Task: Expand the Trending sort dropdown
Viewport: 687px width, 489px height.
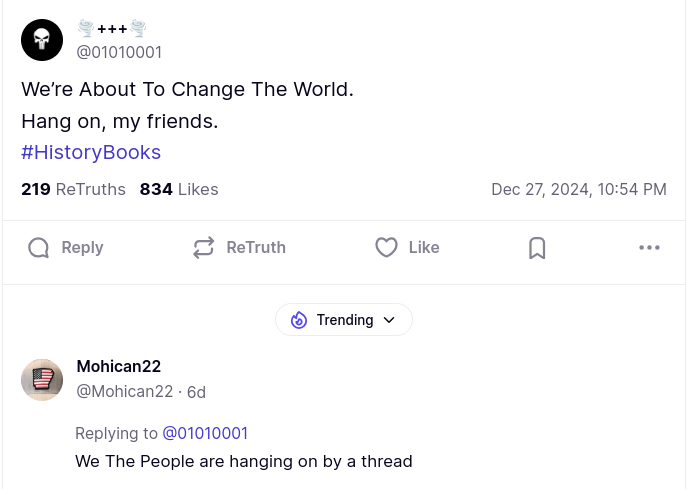Action: pyautogui.click(x=344, y=320)
